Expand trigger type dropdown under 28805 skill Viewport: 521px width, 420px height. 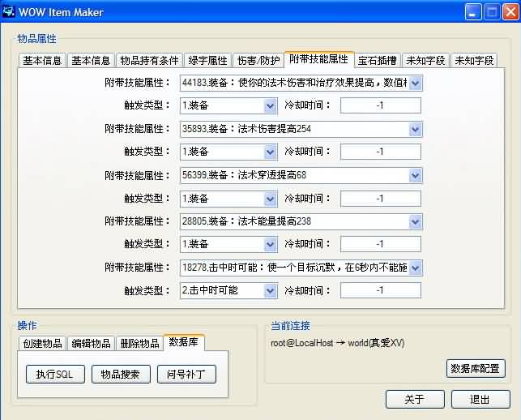click(x=271, y=244)
